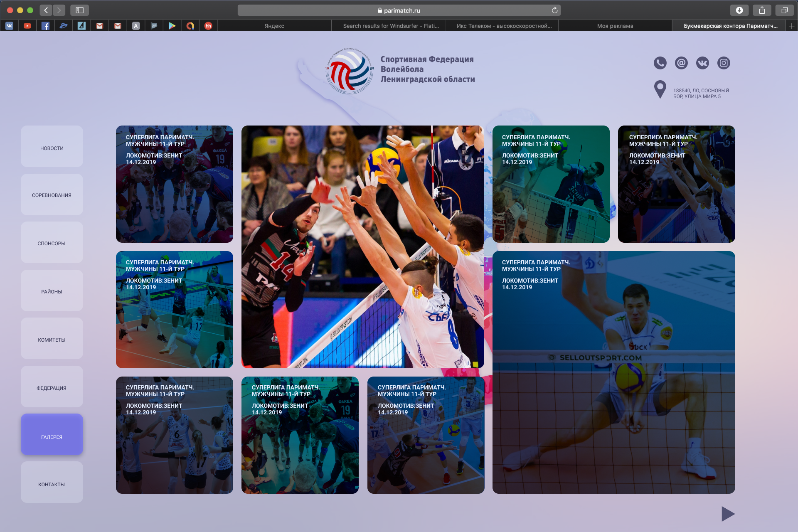
Task: Show the Safari tab overview
Action: point(784,10)
